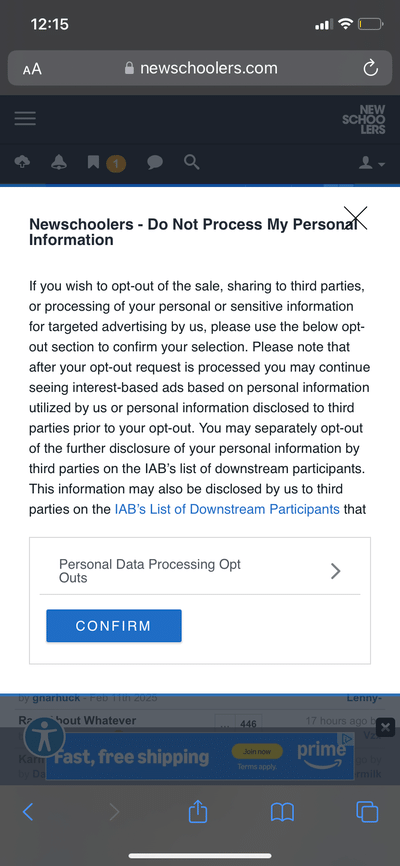This screenshot has width=400, height=866.
Task: Dismiss the Prime ad banner
Action: pyautogui.click(x=387, y=727)
